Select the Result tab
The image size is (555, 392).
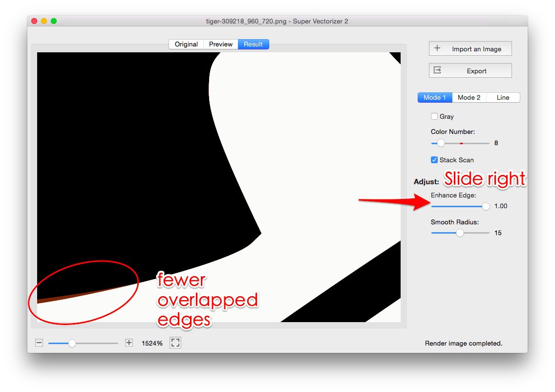click(253, 44)
